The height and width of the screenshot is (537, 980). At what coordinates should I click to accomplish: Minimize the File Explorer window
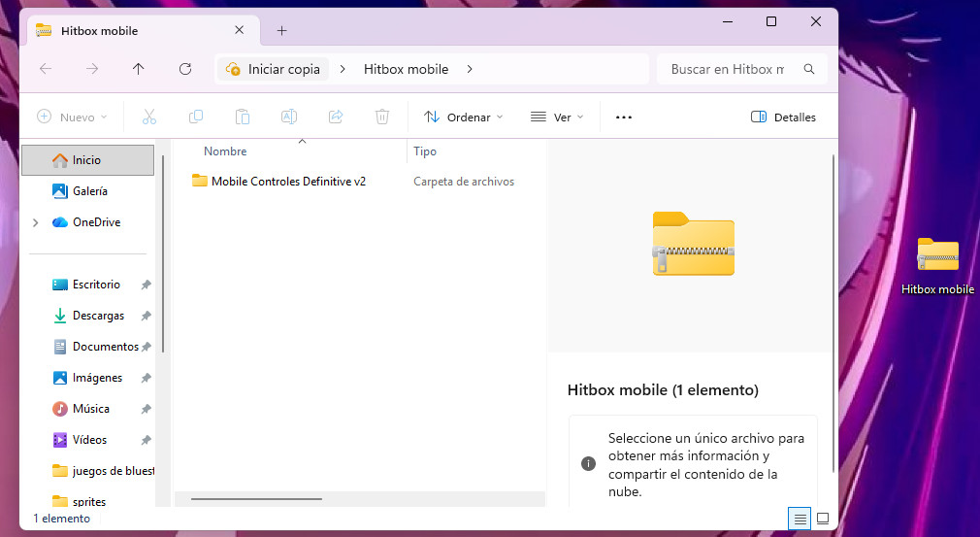click(x=728, y=22)
